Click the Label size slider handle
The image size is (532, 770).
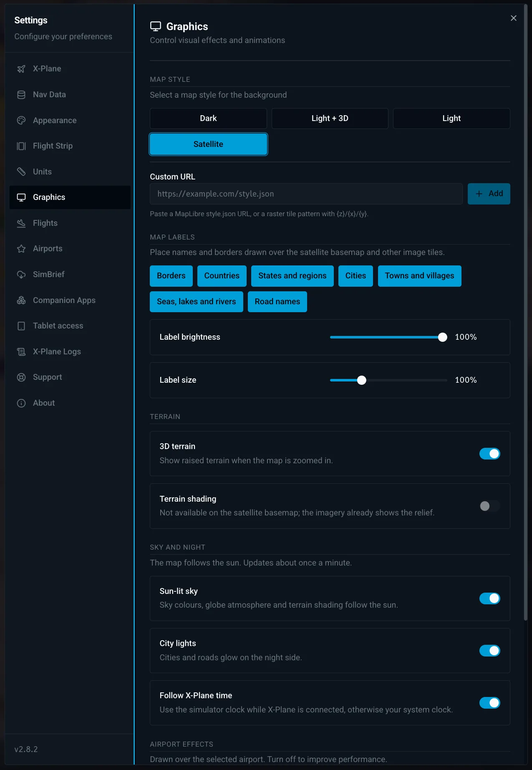tap(362, 380)
